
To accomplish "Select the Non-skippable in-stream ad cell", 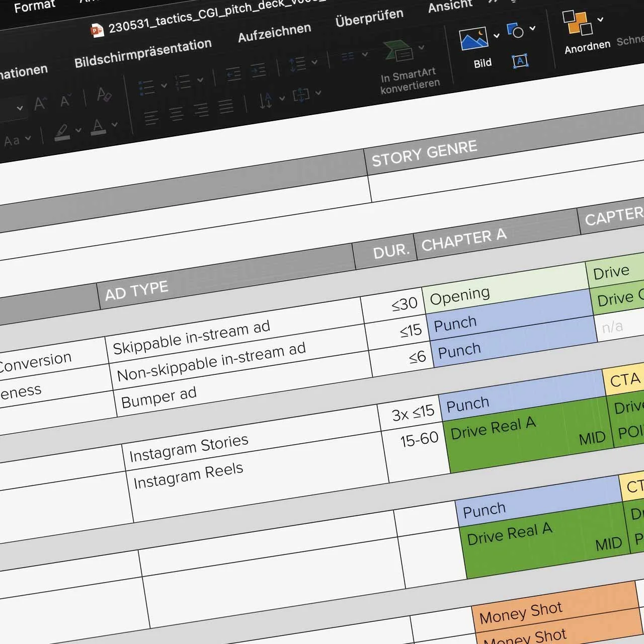I will pyautogui.click(x=239, y=358).
